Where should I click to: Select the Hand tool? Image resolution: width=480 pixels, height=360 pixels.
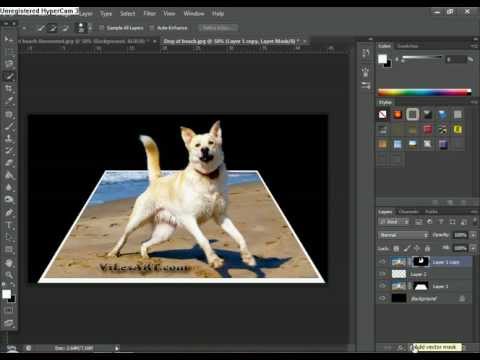[x=9, y=263]
